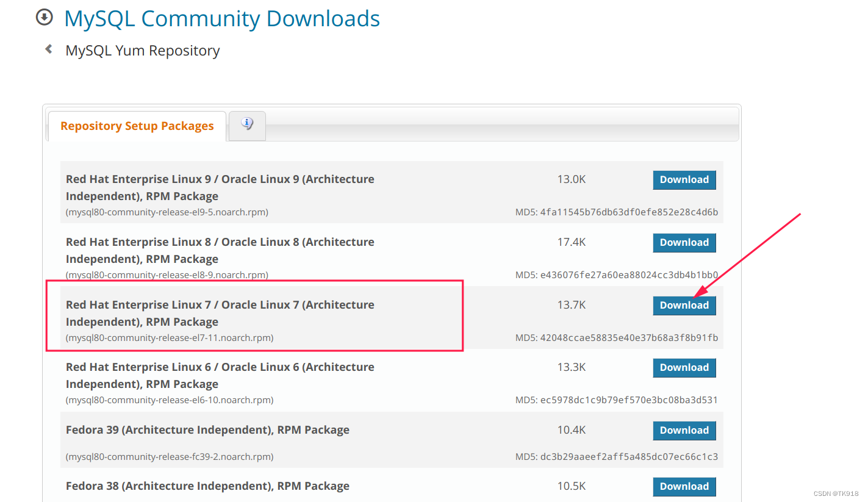Click the Red Hat Enterprise Linux 6 package title

pos(220,376)
